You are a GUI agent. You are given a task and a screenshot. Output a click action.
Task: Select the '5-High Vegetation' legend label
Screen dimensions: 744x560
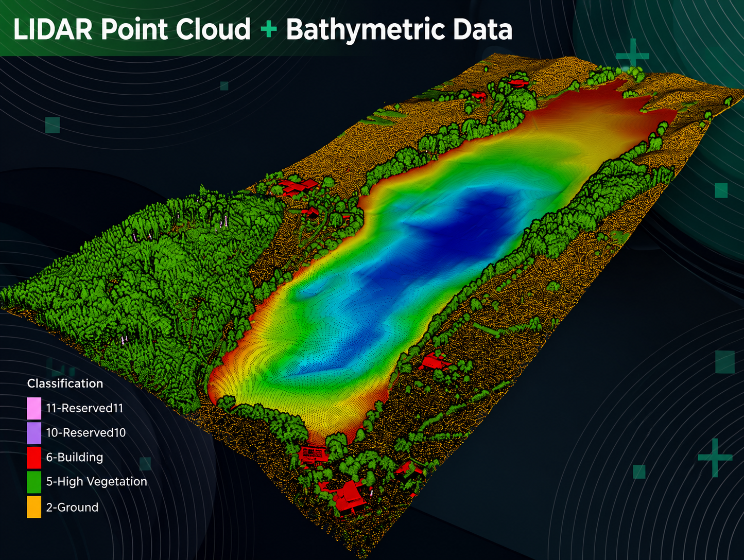pos(97,482)
